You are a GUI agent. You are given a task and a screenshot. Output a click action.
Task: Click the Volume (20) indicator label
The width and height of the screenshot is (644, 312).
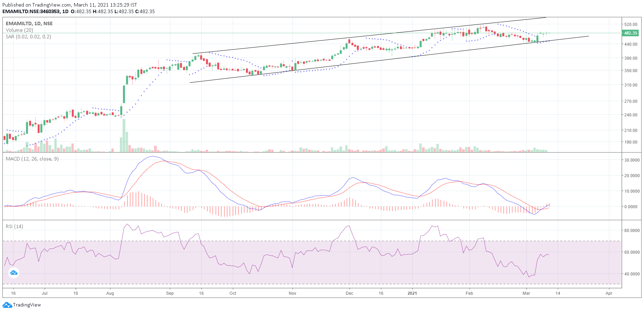19,30
